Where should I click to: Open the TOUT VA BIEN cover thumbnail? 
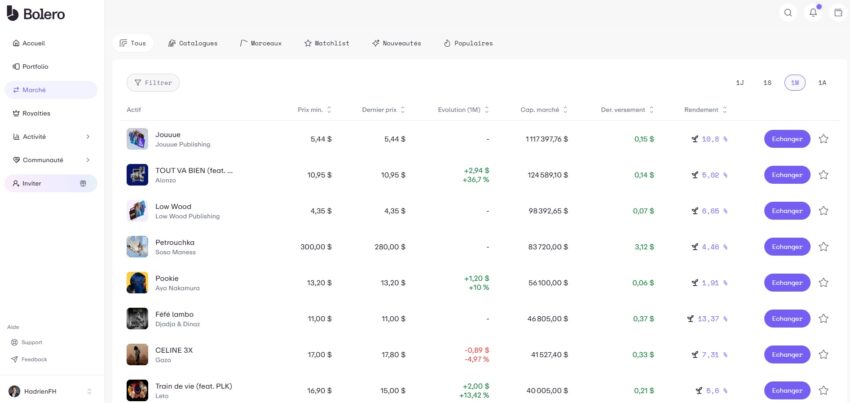(x=137, y=175)
